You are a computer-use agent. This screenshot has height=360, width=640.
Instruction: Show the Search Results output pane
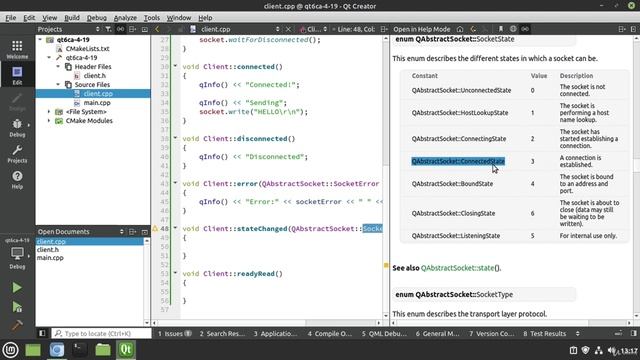tap(222, 333)
